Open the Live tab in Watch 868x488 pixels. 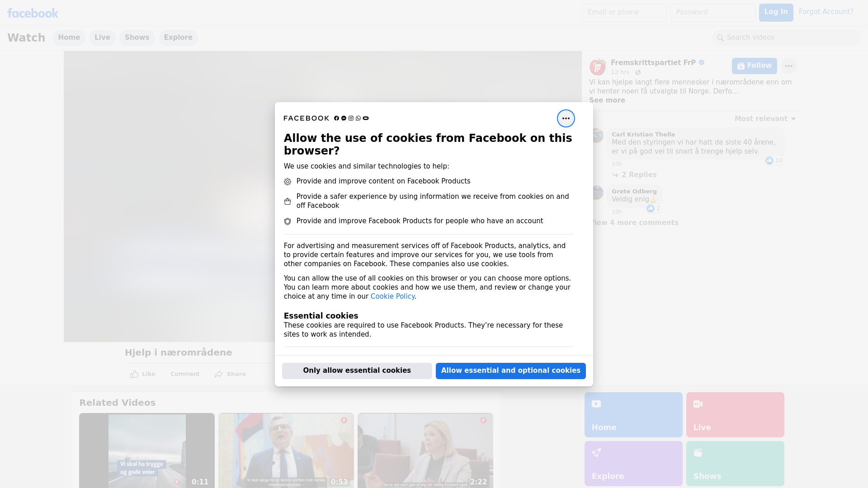[102, 38]
